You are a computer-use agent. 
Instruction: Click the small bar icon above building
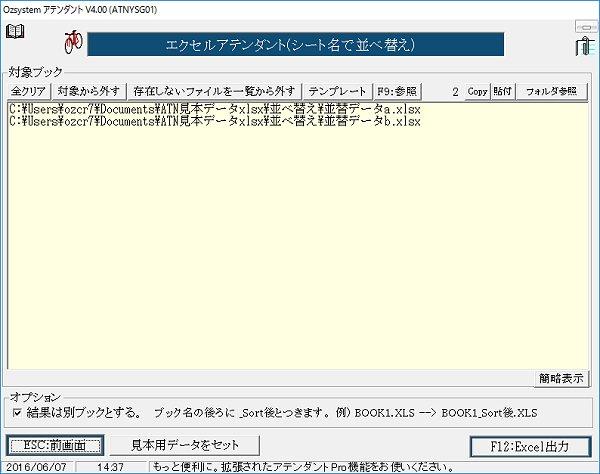pyautogui.click(x=586, y=27)
